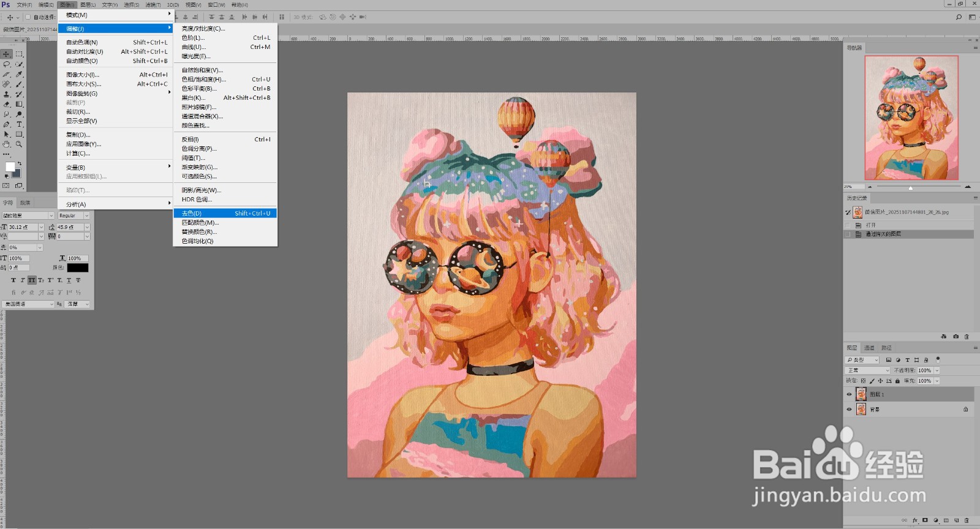The image size is (980, 529).
Task: Open the 正常 blend mode dropdown
Action: pos(867,370)
